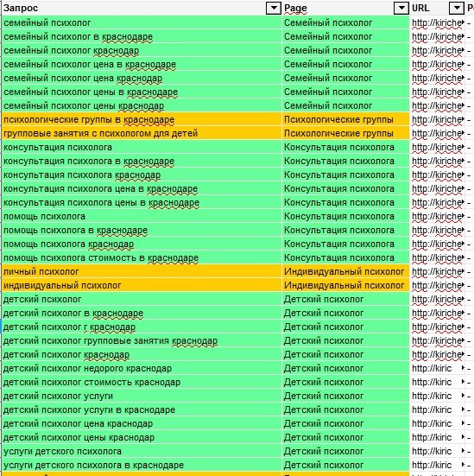
Task: Select the 'помощь психолога' query cell
Action: click(x=142, y=217)
